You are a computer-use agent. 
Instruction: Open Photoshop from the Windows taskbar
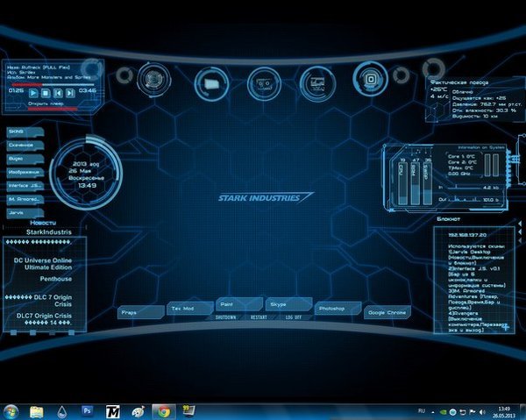[87, 410]
